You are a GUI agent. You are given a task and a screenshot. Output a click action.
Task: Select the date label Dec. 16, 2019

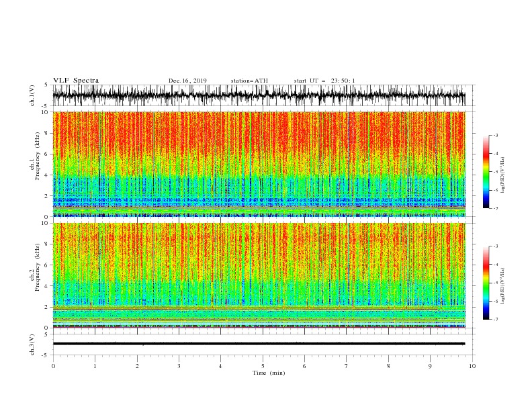click(187, 81)
